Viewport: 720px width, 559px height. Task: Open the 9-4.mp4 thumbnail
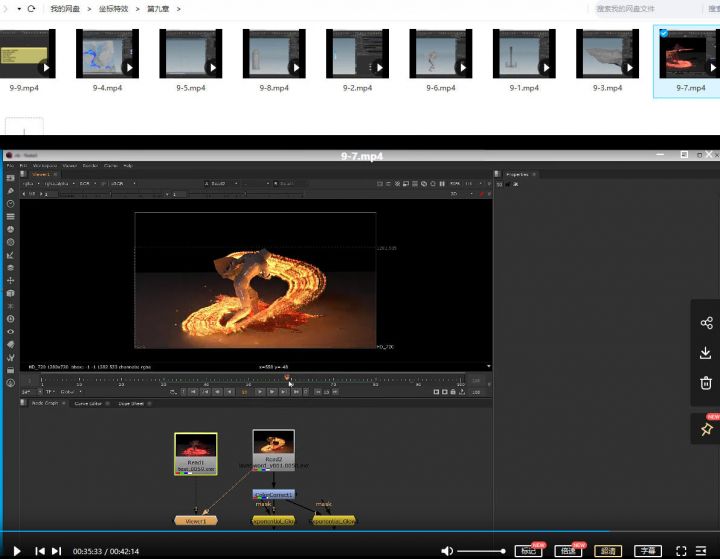click(107, 54)
